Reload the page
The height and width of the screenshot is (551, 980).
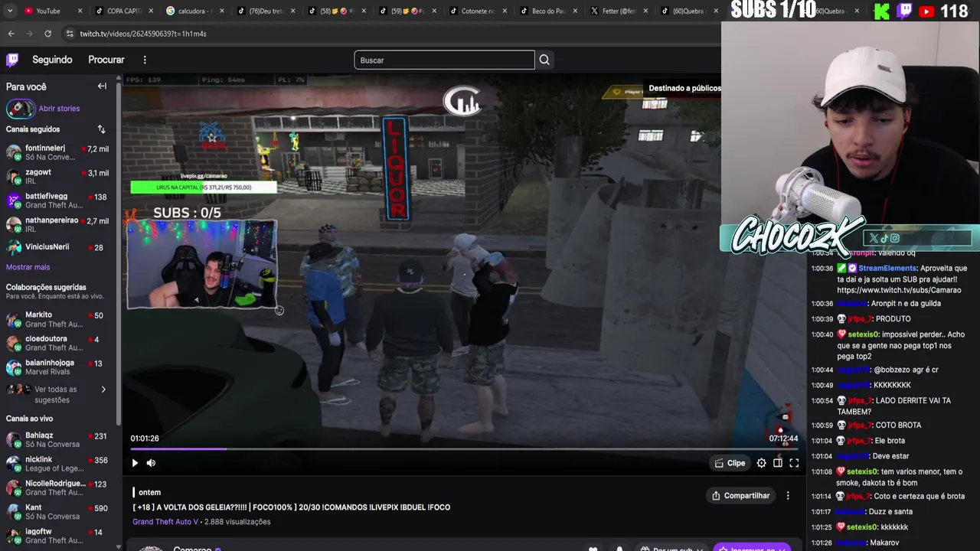[47, 34]
